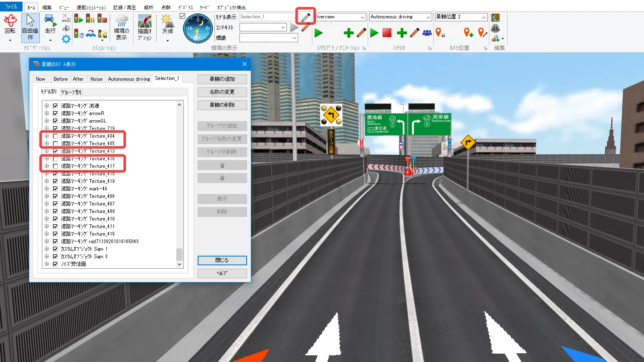
Task: Click the save camera position pin icon
Action: [439, 33]
